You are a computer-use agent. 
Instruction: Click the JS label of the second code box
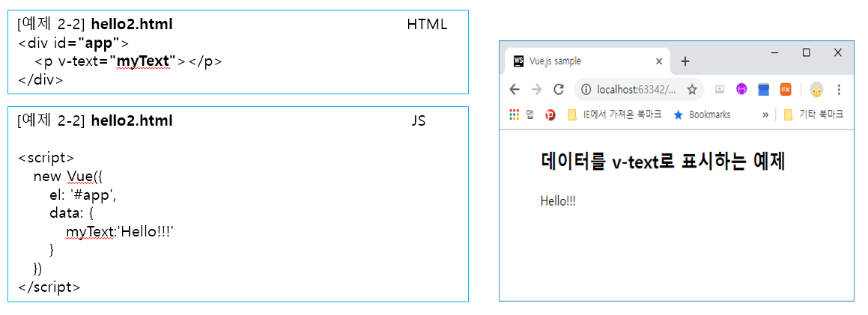(419, 121)
